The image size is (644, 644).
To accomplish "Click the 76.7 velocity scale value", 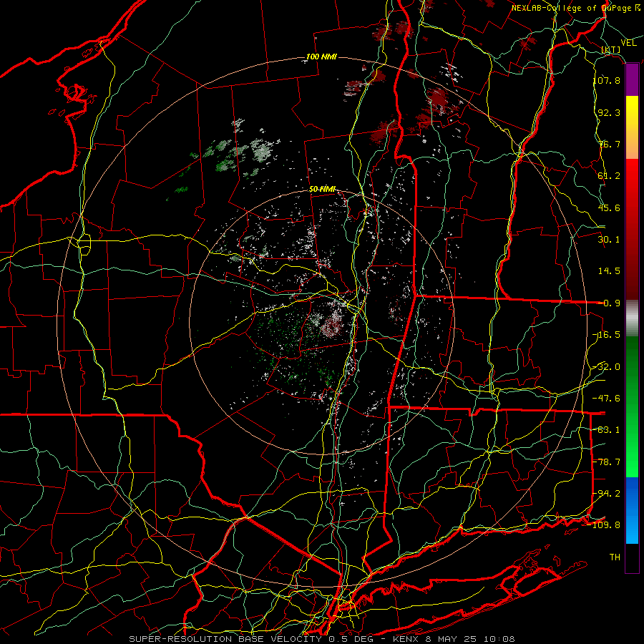I will [x=609, y=144].
